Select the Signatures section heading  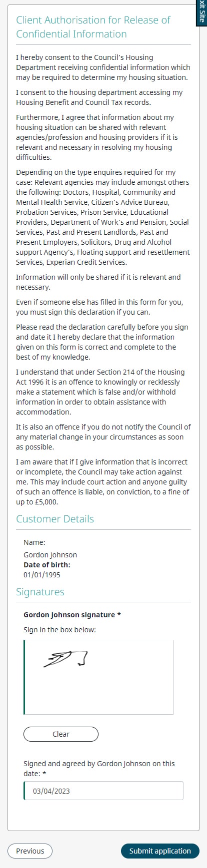40,592
